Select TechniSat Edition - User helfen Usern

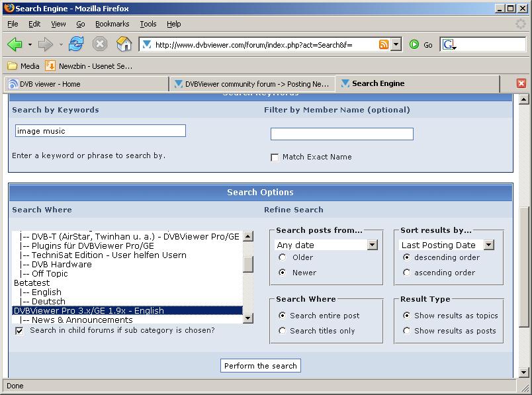[128, 255]
